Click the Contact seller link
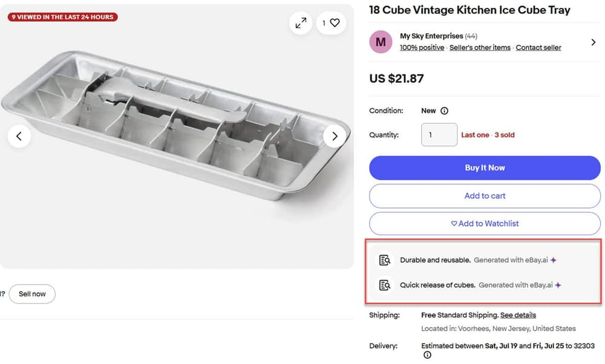This screenshot has width=605, height=364. [x=538, y=48]
